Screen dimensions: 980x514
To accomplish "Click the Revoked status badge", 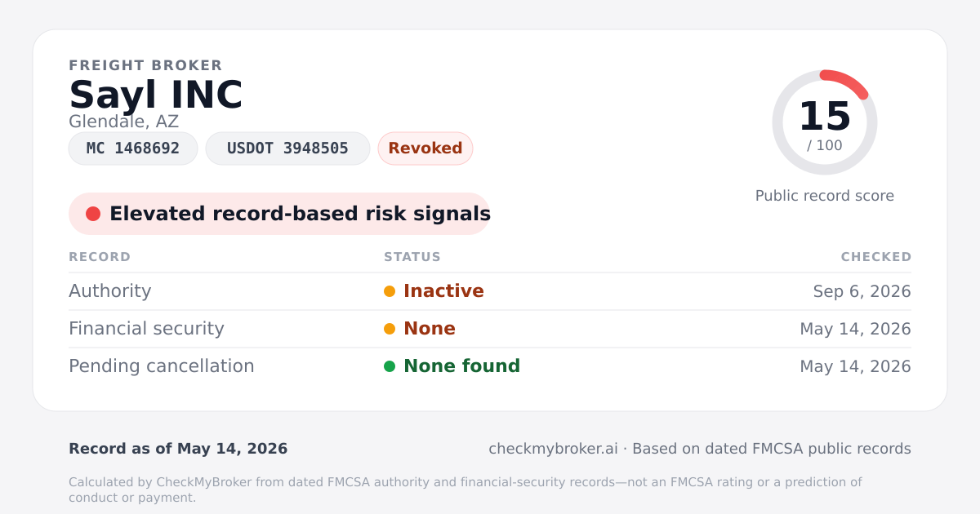I will 425,148.
